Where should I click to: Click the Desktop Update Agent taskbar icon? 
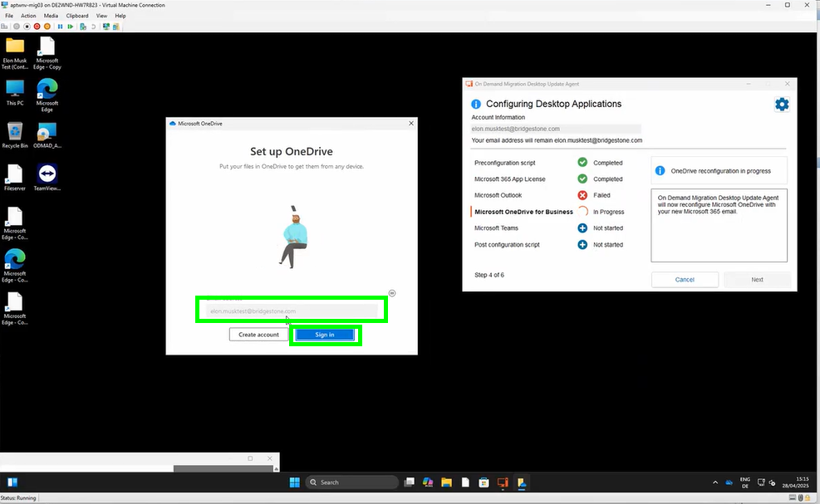coord(503,482)
